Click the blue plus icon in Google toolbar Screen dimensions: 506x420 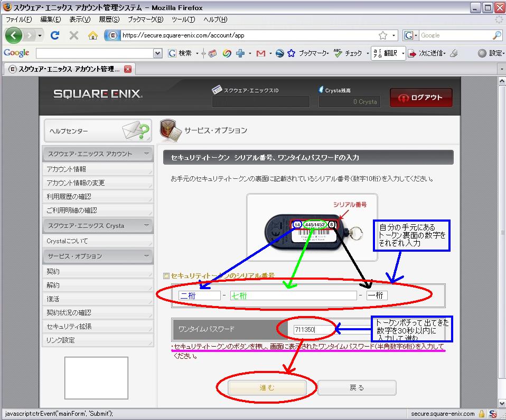[240, 53]
